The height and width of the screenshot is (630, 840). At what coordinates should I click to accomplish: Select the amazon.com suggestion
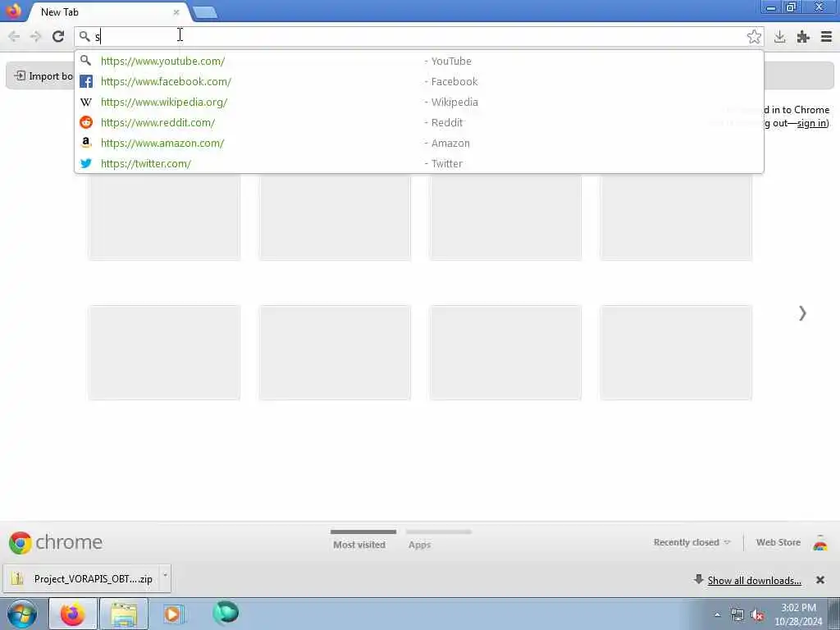click(419, 143)
